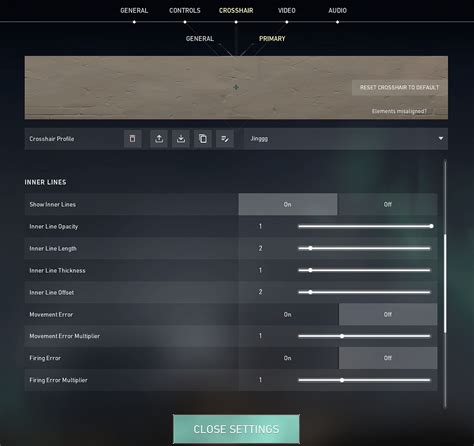Image resolution: width=474 pixels, height=446 pixels.
Task: Click the Inner Line Offset value field
Action: 260,292
